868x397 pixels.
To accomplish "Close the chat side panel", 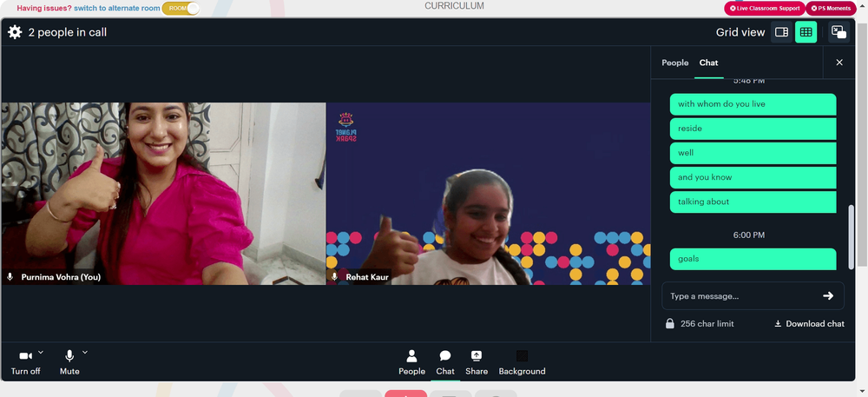I will tap(839, 63).
